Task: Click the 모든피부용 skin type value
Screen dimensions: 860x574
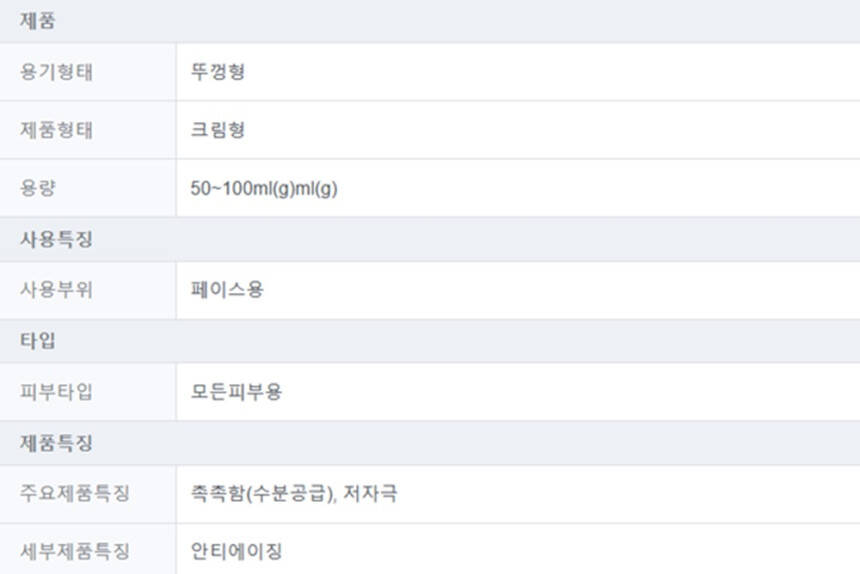Action: 236,392
